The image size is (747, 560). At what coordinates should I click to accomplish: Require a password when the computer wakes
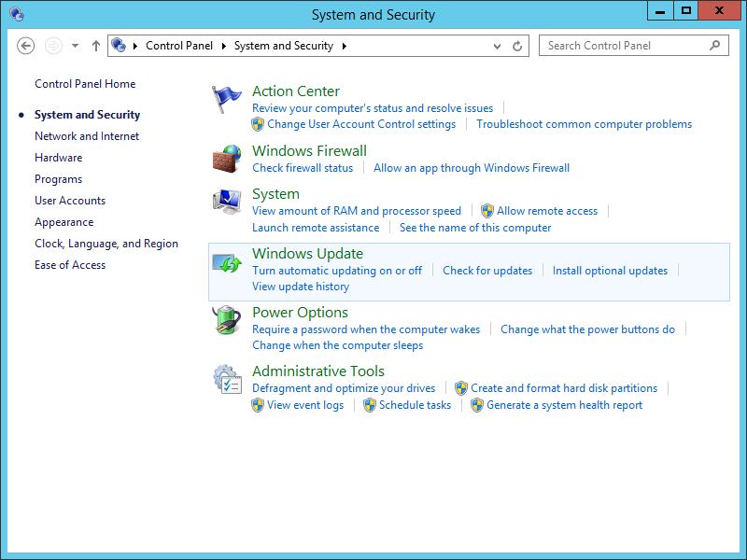(366, 329)
